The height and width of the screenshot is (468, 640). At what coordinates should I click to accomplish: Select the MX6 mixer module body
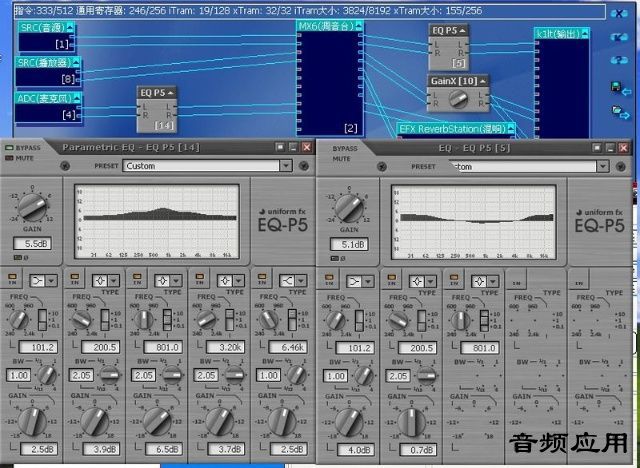[x=330, y=83]
